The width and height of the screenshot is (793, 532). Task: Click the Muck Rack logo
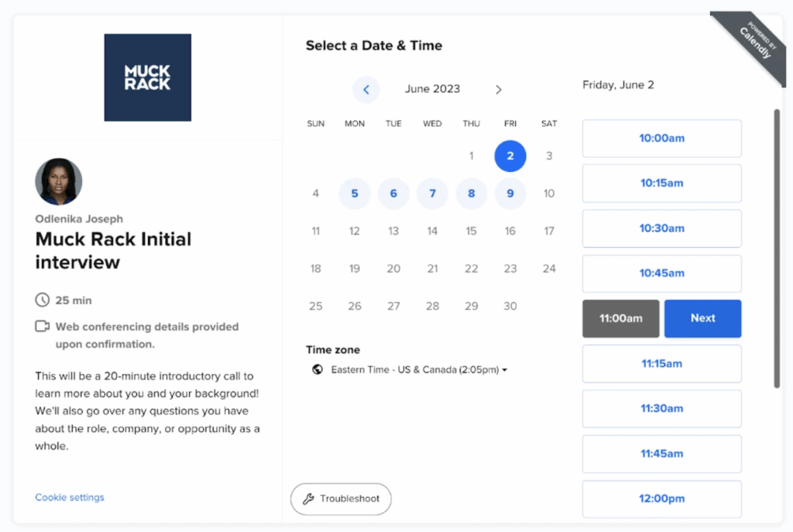[148, 77]
